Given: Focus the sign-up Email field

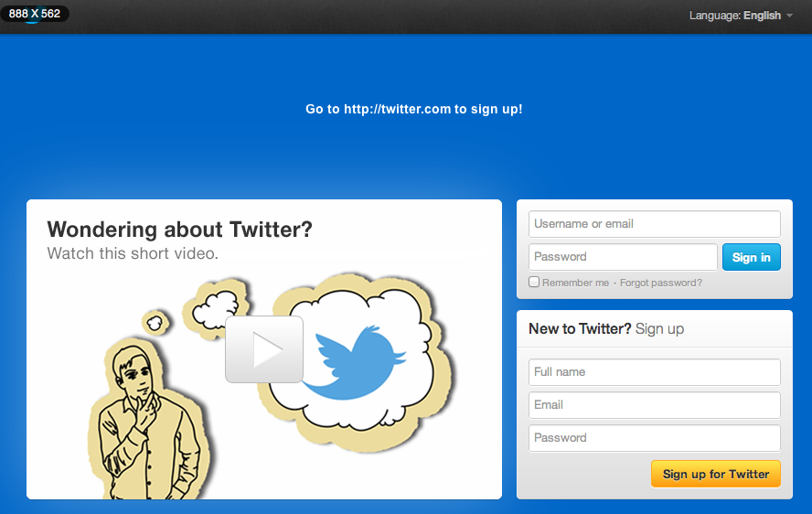Looking at the screenshot, I should click(655, 405).
